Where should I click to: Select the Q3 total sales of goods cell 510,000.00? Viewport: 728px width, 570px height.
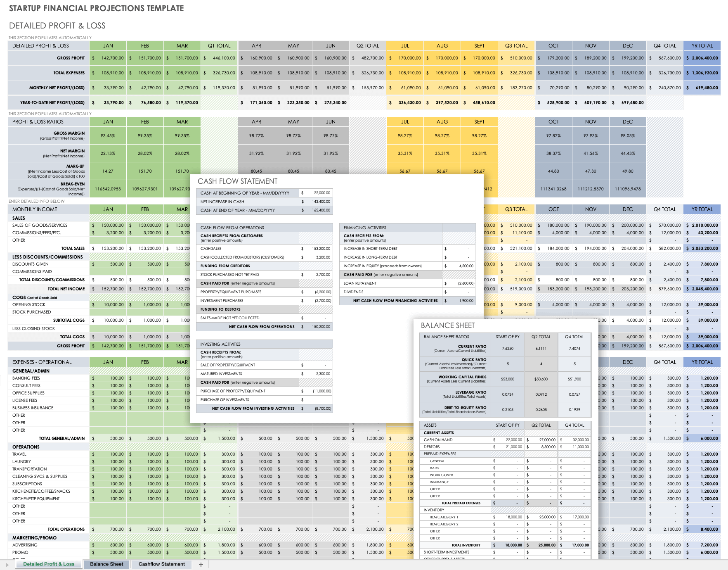pos(516,226)
